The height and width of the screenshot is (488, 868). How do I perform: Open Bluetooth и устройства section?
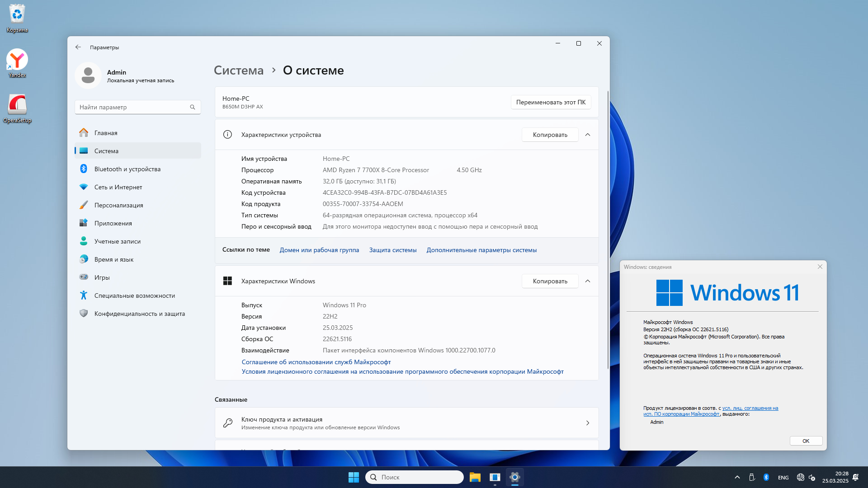point(127,169)
